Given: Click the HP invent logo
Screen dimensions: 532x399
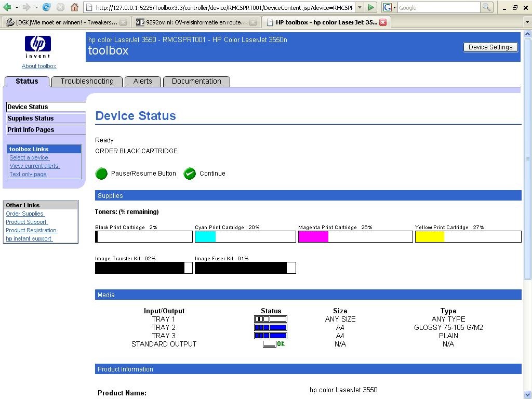Looking at the screenshot, I should point(37,47).
